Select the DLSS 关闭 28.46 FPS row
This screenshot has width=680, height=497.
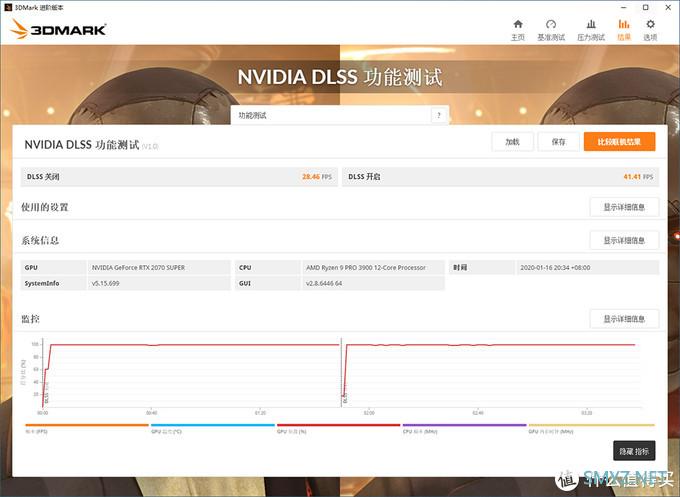click(x=179, y=177)
